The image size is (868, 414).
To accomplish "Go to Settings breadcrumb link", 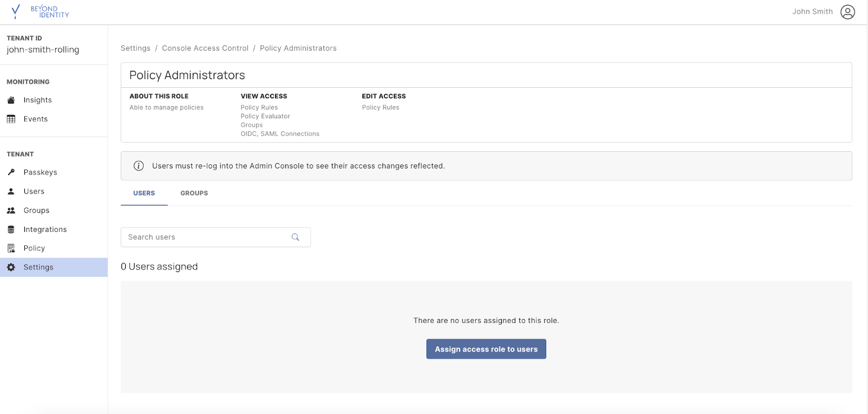I will click(136, 48).
